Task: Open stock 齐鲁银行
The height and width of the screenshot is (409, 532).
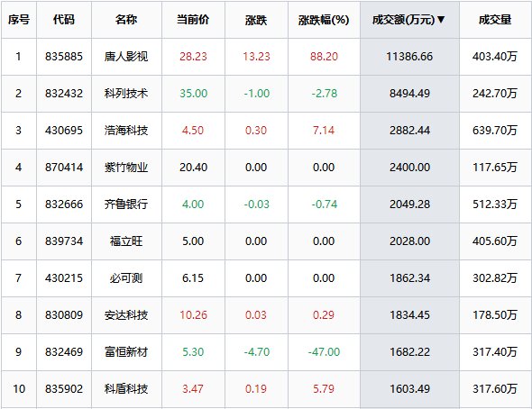Action: tap(126, 204)
